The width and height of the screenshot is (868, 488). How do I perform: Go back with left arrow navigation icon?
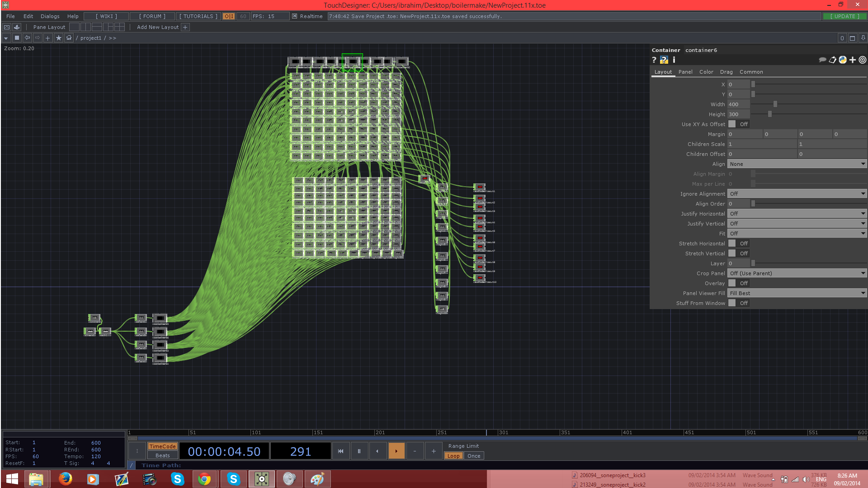tap(28, 38)
